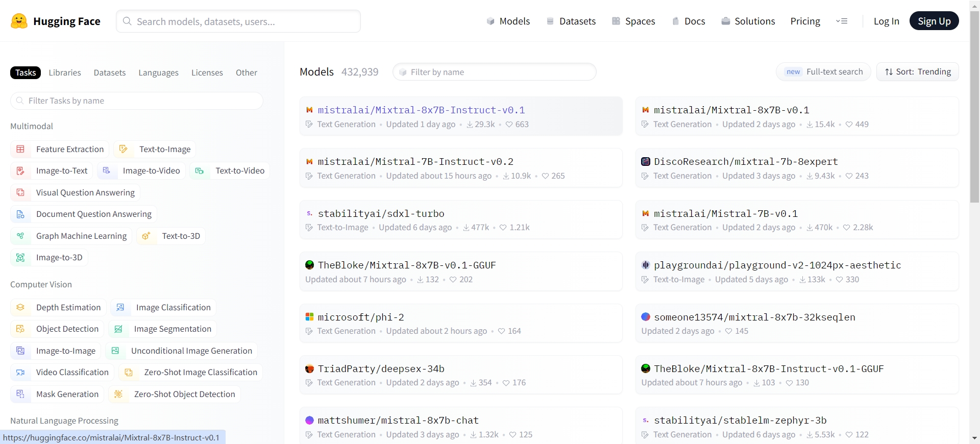The width and height of the screenshot is (980, 444).
Task: Open the Pricing page
Action: [x=805, y=21]
